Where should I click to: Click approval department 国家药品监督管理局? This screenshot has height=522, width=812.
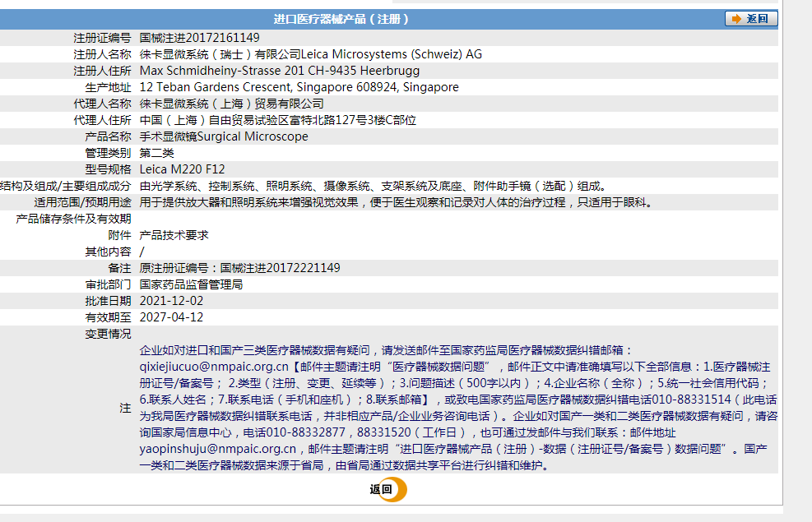[x=191, y=284]
